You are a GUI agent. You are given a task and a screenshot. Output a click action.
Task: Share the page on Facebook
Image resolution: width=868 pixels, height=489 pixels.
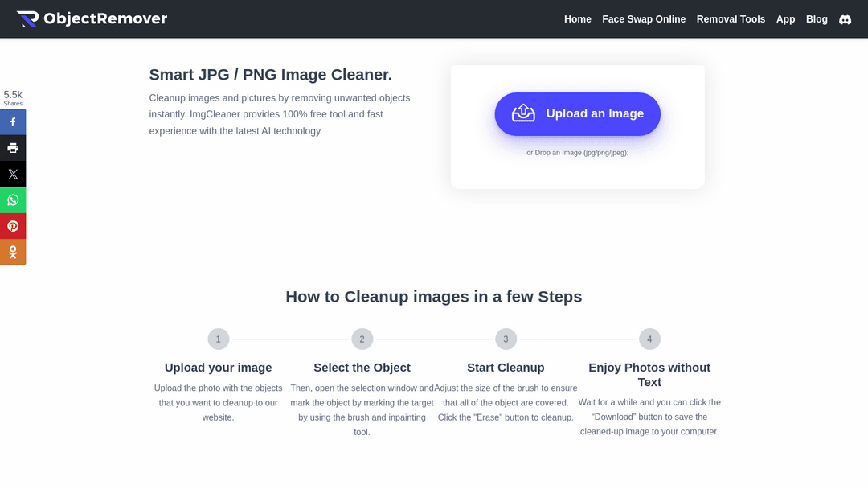[13, 121]
